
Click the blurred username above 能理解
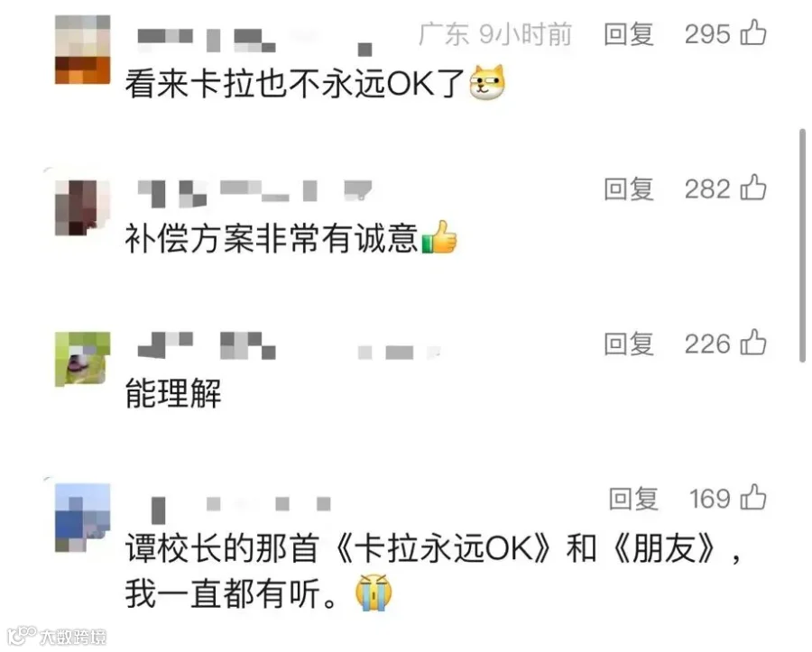207,345
